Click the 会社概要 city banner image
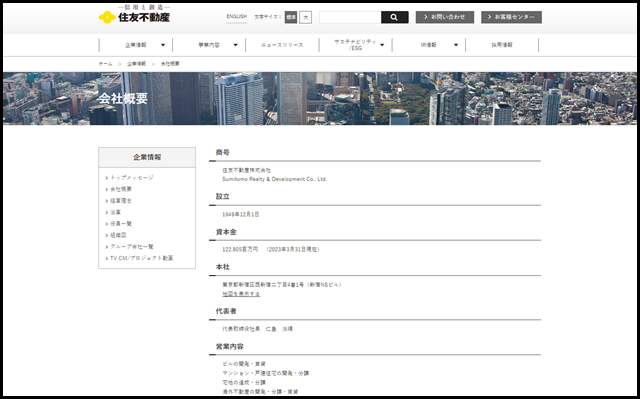640x399 pixels. coord(320,98)
